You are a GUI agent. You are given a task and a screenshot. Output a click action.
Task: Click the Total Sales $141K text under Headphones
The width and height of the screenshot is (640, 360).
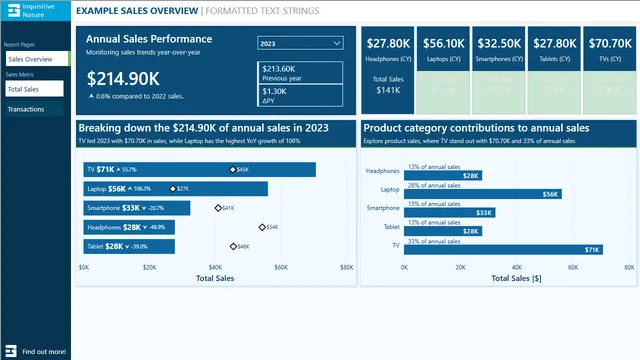click(x=388, y=85)
